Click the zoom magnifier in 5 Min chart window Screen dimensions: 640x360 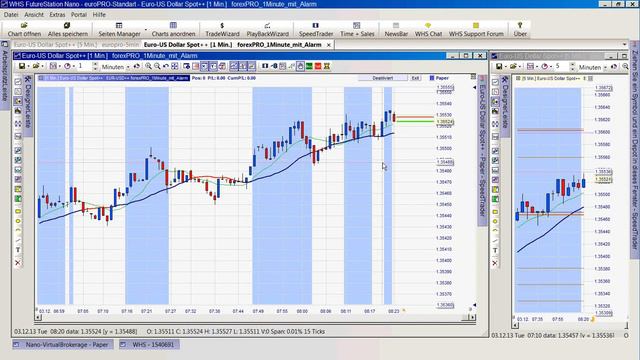click(x=625, y=67)
